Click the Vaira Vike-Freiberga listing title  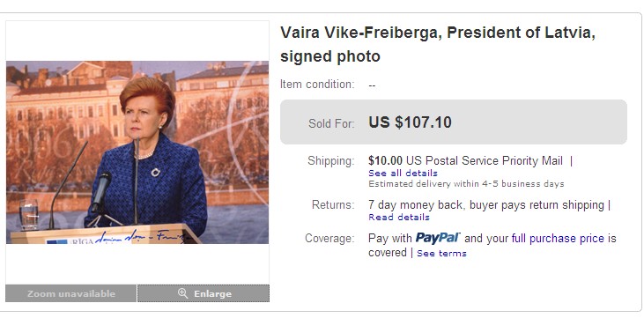pyautogui.click(x=438, y=44)
